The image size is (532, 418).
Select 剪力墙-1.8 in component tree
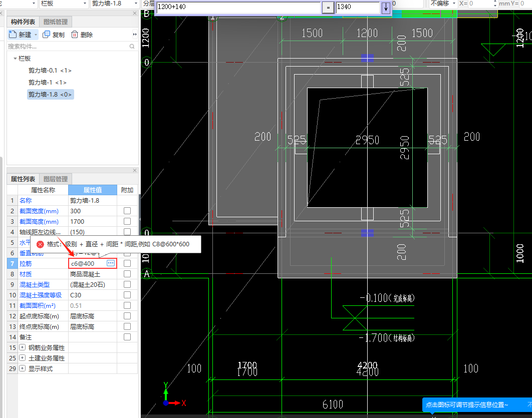coord(50,94)
